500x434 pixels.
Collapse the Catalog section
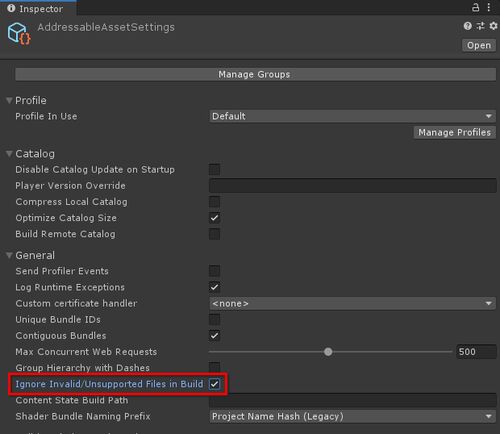pos(9,154)
